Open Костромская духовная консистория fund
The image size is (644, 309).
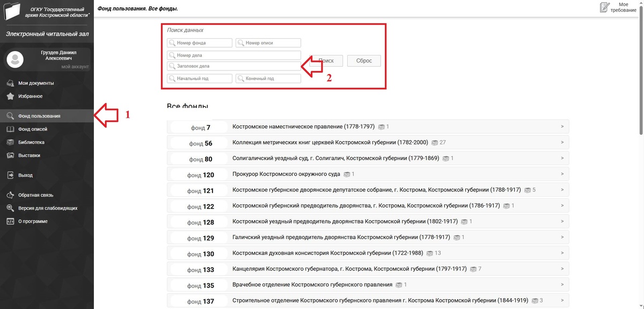click(328, 253)
